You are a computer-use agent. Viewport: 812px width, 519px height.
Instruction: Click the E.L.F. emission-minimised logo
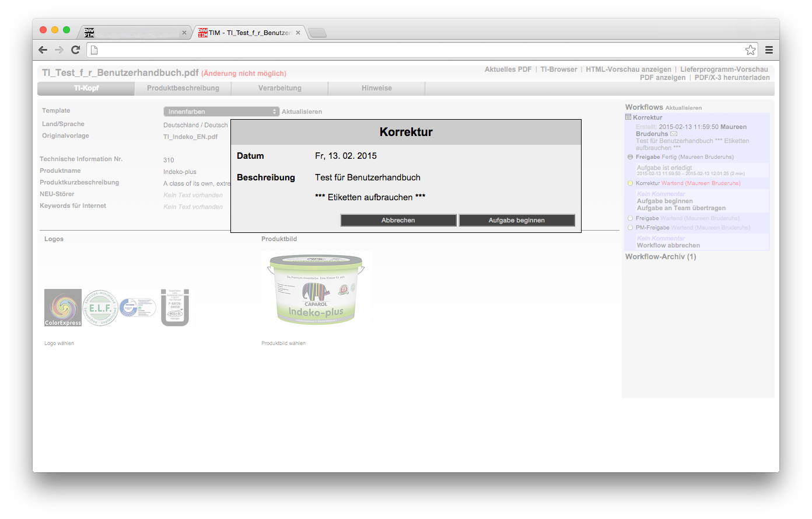pos(100,308)
